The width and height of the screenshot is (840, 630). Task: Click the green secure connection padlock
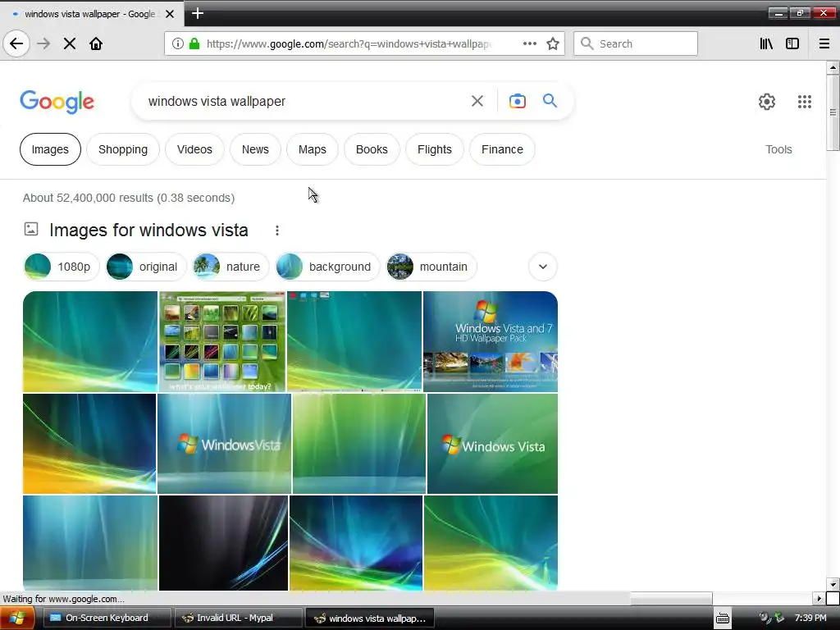[194, 43]
